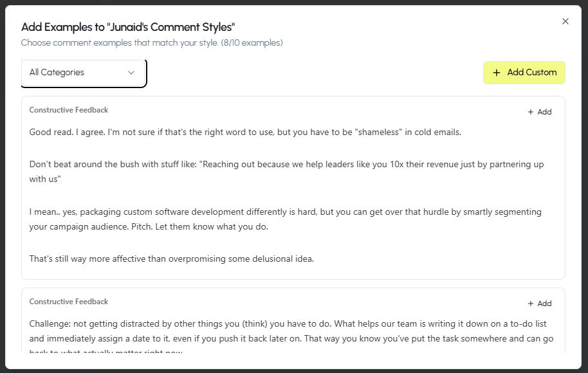588x373 pixels.
Task: Add the "shameless" cold emails comment example
Action: pyautogui.click(x=539, y=112)
